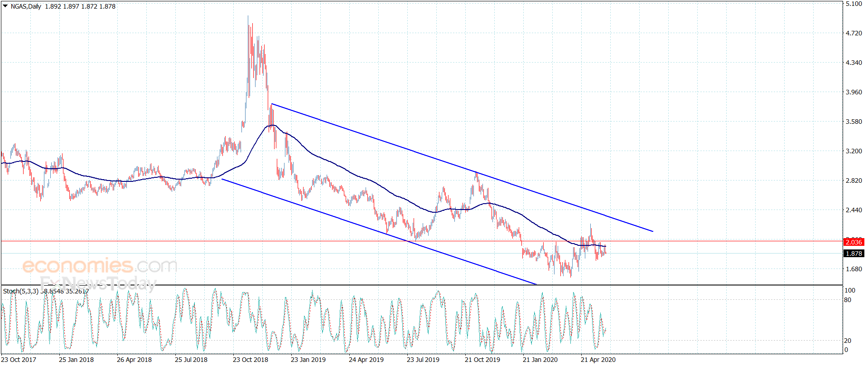The height and width of the screenshot is (366, 868).
Task: Click the 21 Oct 2019 date label
Action: click(x=482, y=360)
